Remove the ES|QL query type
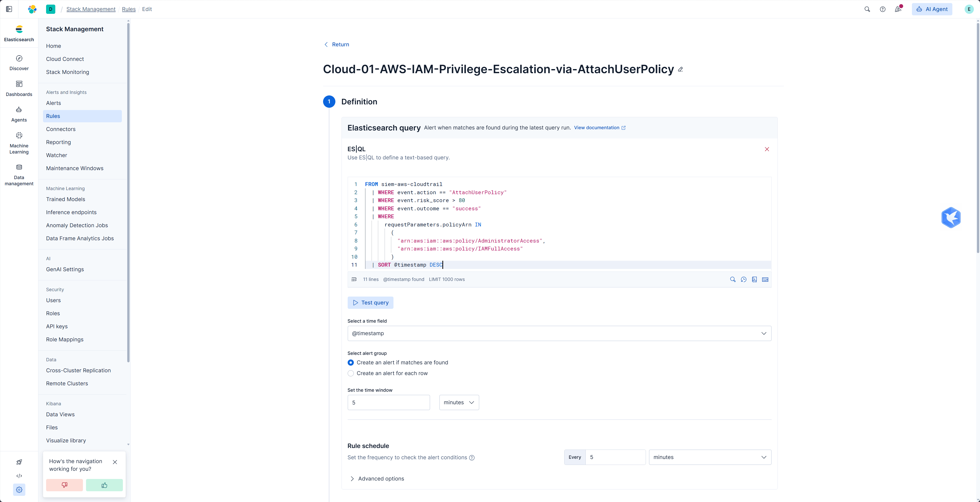The height and width of the screenshot is (502, 980). tap(767, 149)
